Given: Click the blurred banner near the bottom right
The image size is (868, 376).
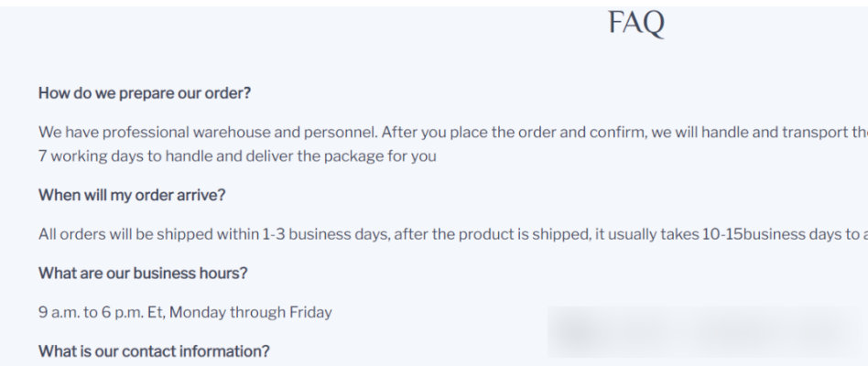Looking at the screenshot, I should click(x=705, y=332).
